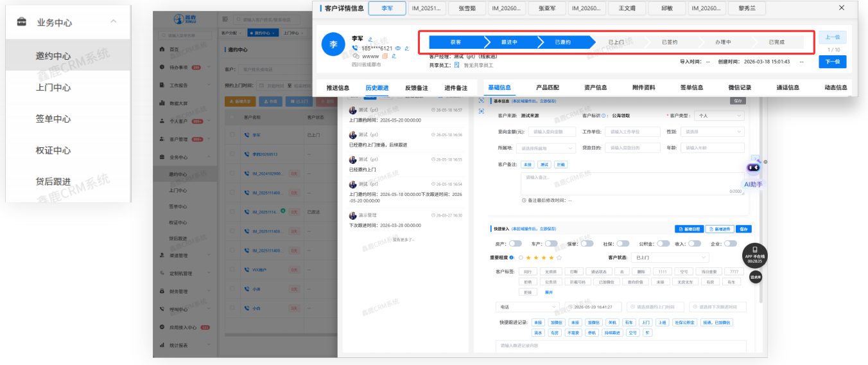Click the 统计报表 icon in sidebar
This screenshot has height=365, width=868.
click(x=162, y=345)
